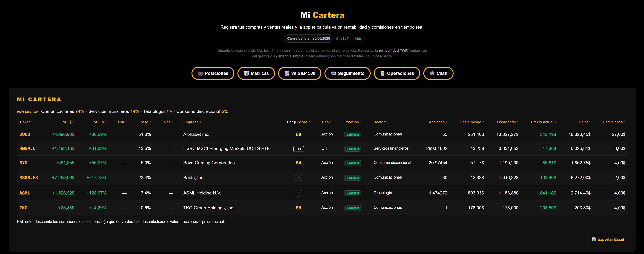Sort by Valor column header

coord(585,122)
